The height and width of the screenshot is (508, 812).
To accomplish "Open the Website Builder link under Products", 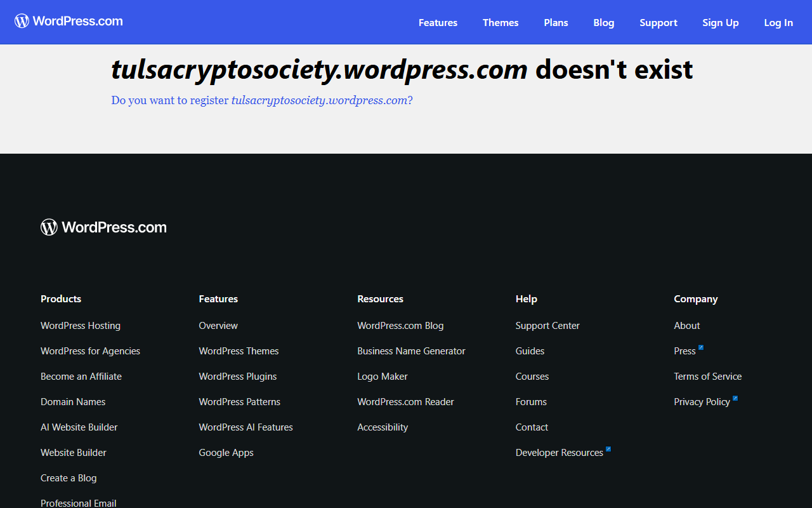I will point(74,453).
